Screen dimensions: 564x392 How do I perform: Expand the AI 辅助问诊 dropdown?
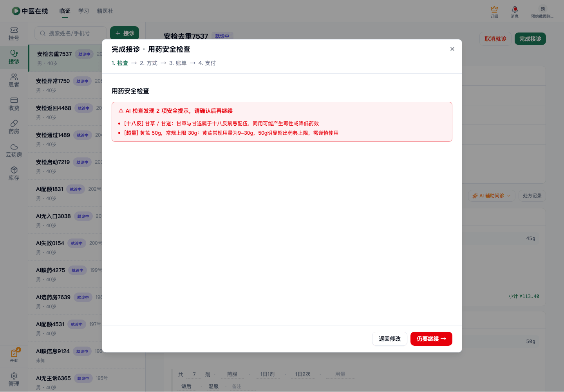click(492, 196)
